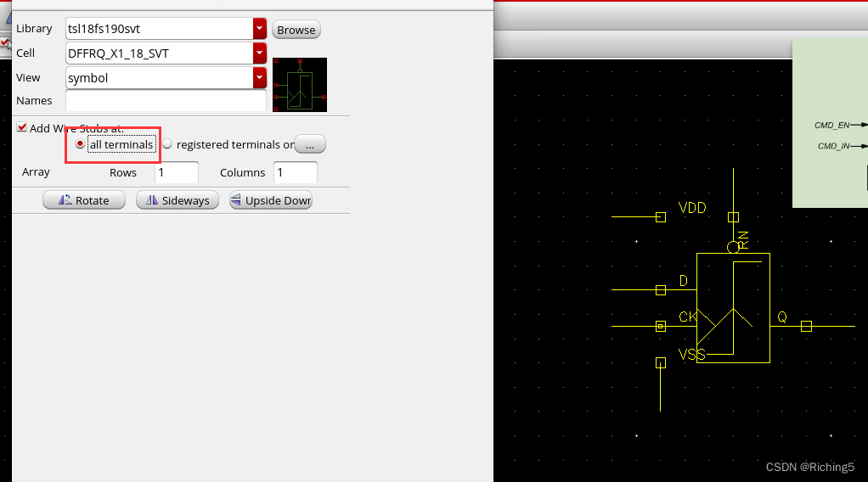This screenshot has height=482, width=868.
Task: Open the Cell dropdown arrow
Action: (x=260, y=53)
